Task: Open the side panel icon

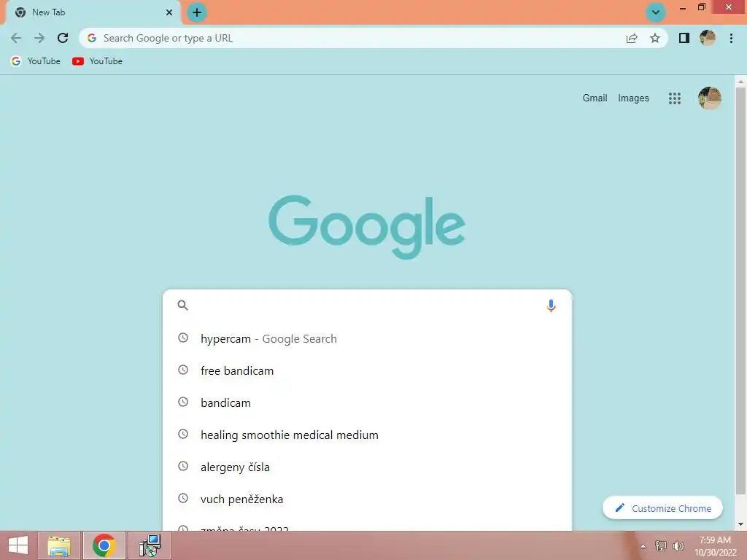Action: 684,38
